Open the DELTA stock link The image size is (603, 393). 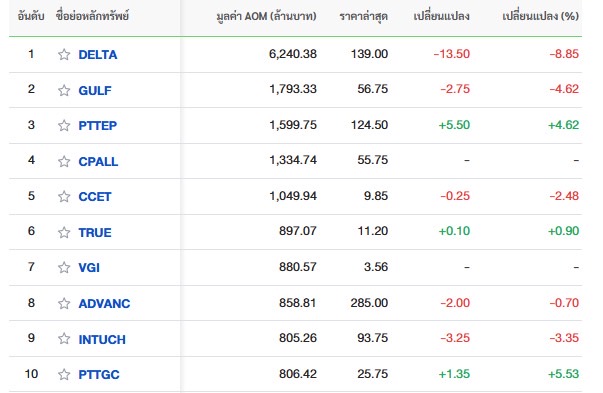click(x=98, y=55)
